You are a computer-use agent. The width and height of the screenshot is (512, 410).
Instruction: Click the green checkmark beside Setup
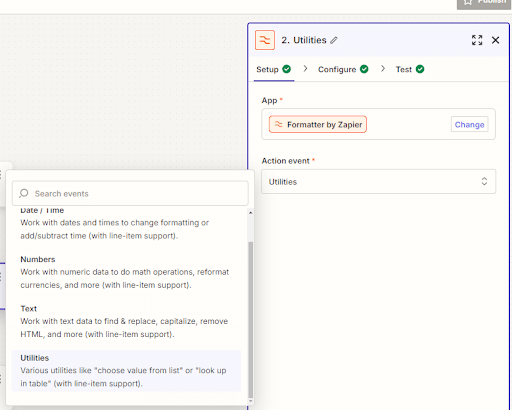coord(286,69)
